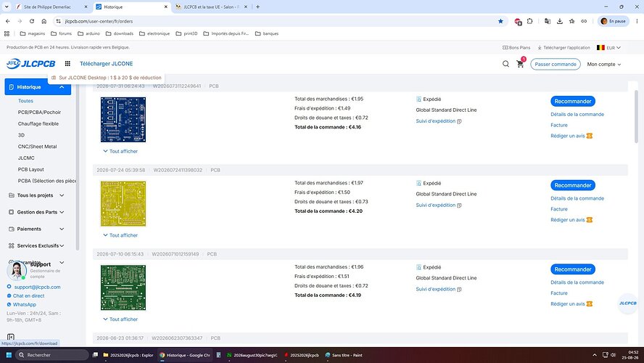The width and height of the screenshot is (644, 363).
Task: Click the browser back arrow
Action: point(8,21)
